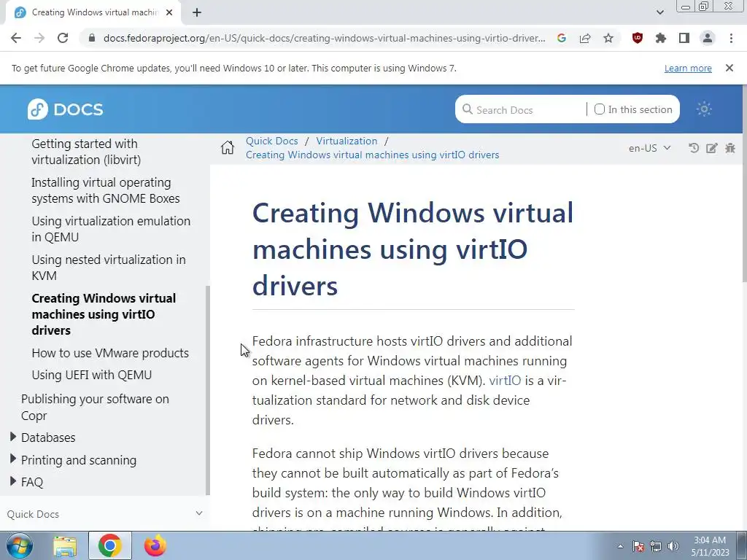This screenshot has height=560, width=747.
Task: Open uBlock Origin extension icon
Action: (x=638, y=38)
